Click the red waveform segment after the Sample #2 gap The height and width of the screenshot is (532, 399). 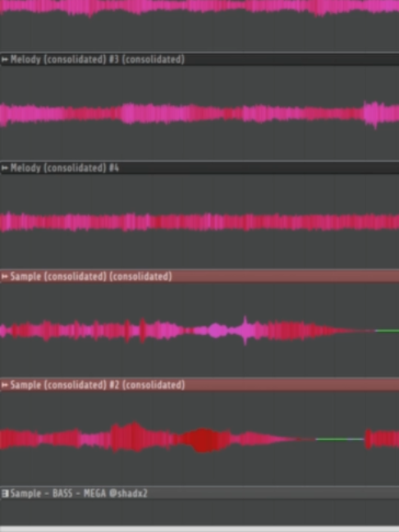click(x=382, y=439)
